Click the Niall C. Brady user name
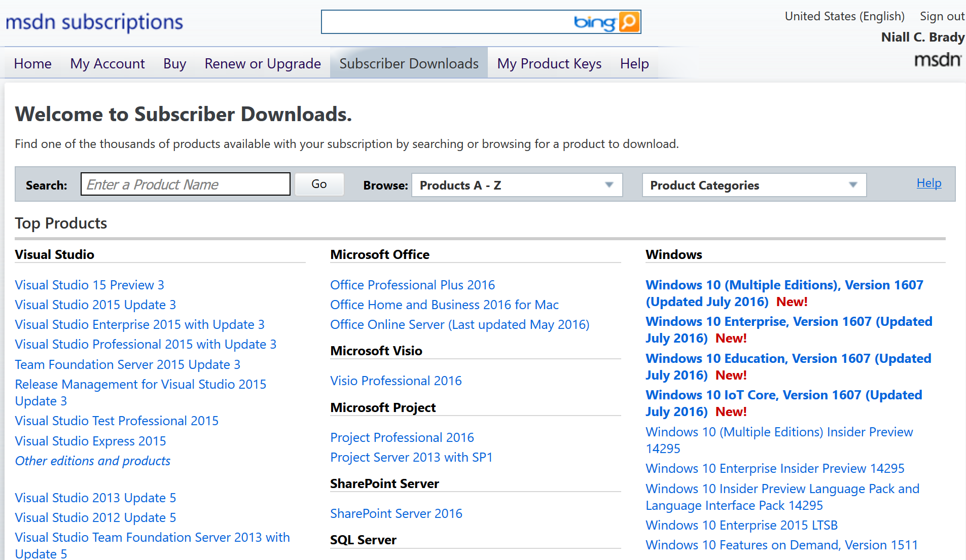The image size is (966, 560). point(922,37)
